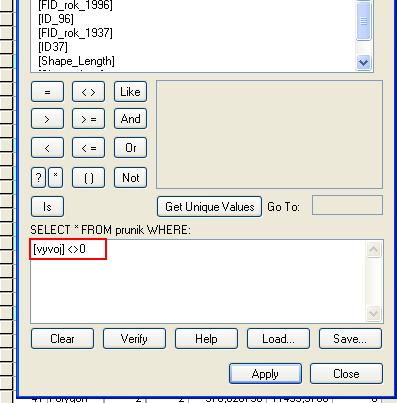Click the equals operator button
The height and width of the screenshot is (403, 397).
(47, 92)
